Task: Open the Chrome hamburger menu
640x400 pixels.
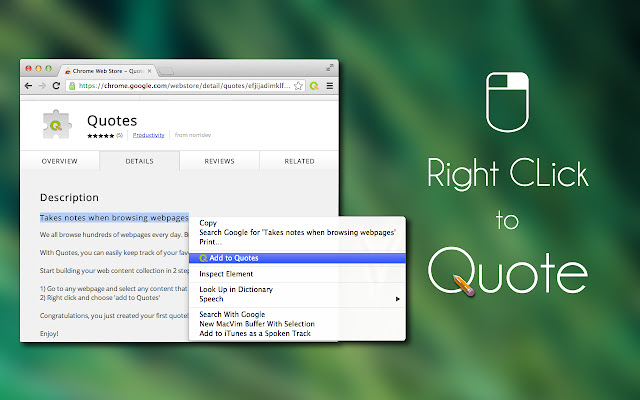Action: tap(330, 86)
